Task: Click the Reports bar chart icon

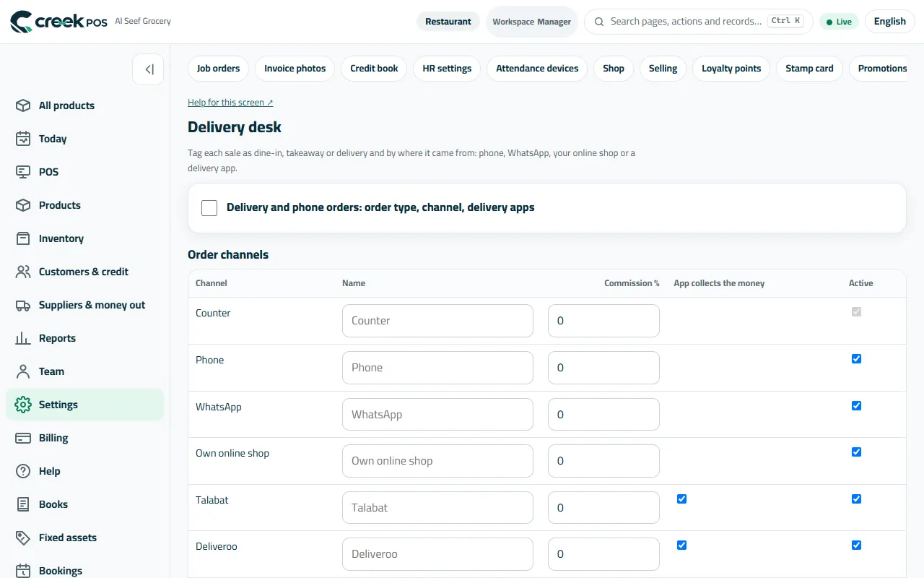Action: coord(23,338)
